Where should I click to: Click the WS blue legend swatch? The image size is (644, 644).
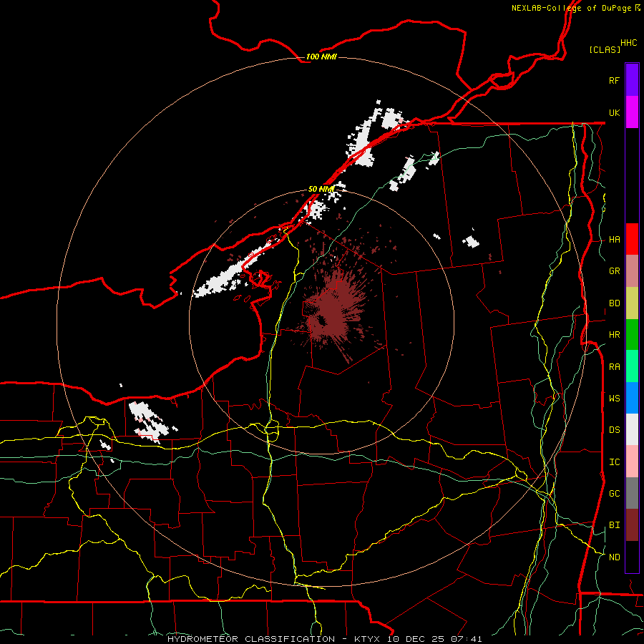click(x=632, y=398)
